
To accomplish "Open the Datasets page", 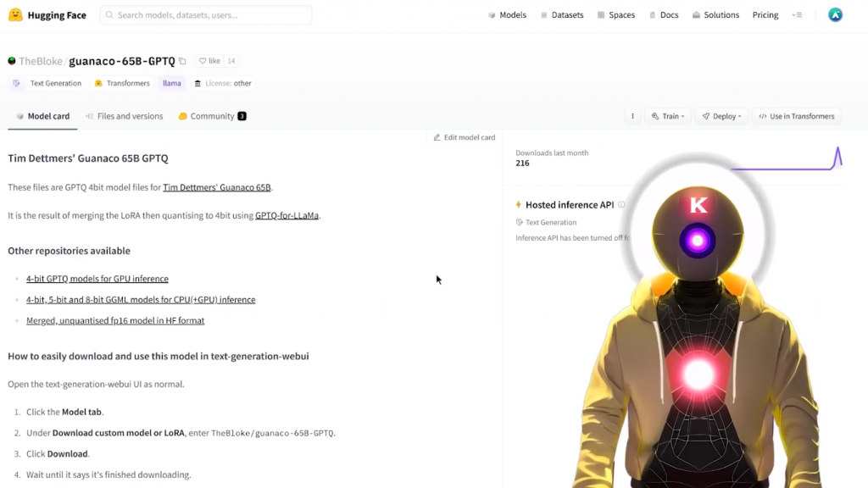I will pos(562,15).
